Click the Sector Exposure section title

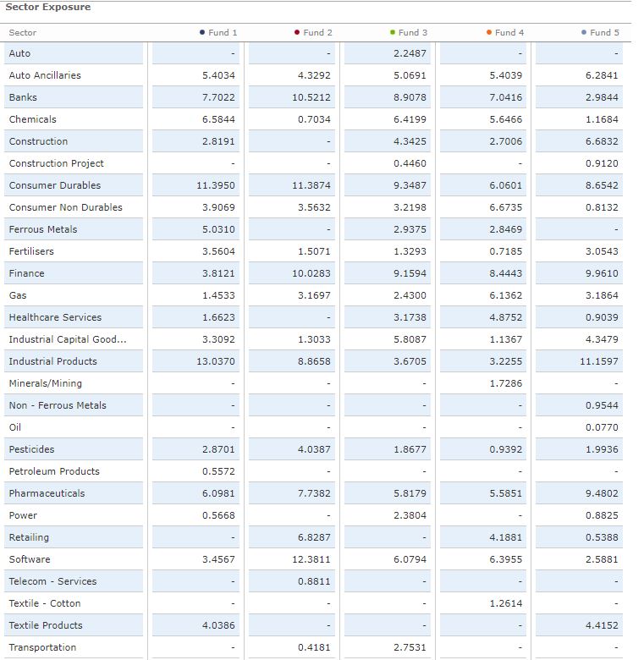click(48, 8)
